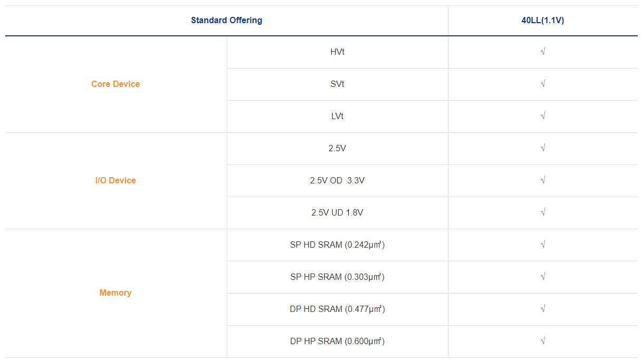Click the Standard Offering column header
The image size is (644, 361).
pyautogui.click(x=227, y=21)
